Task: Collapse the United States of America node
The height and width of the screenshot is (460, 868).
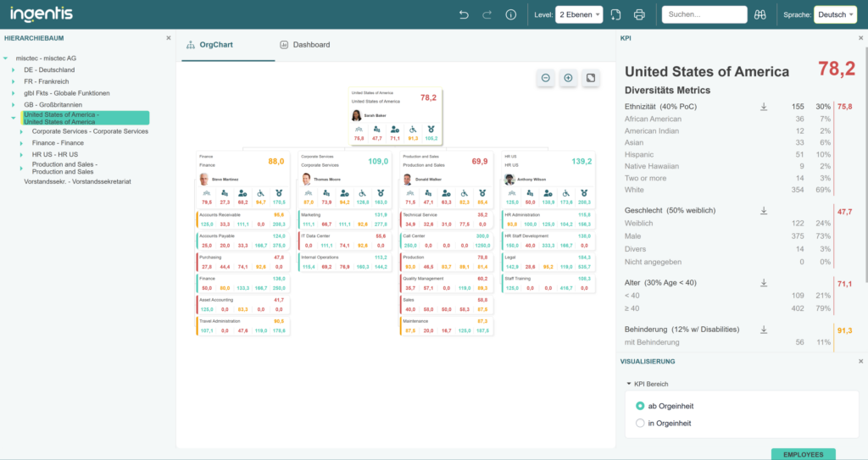Action: point(14,118)
